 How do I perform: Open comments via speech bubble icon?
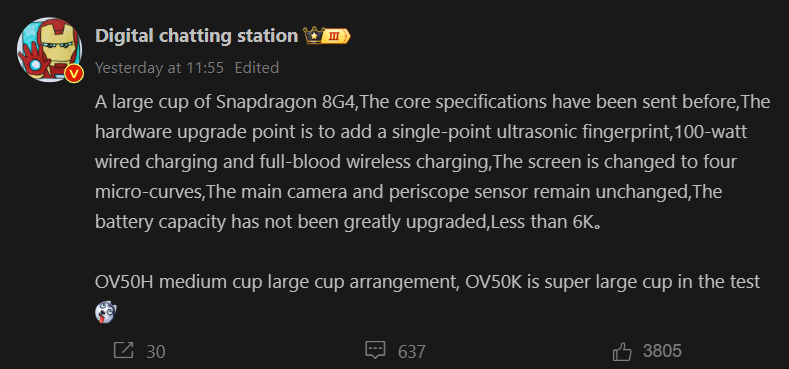pos(375,350)
